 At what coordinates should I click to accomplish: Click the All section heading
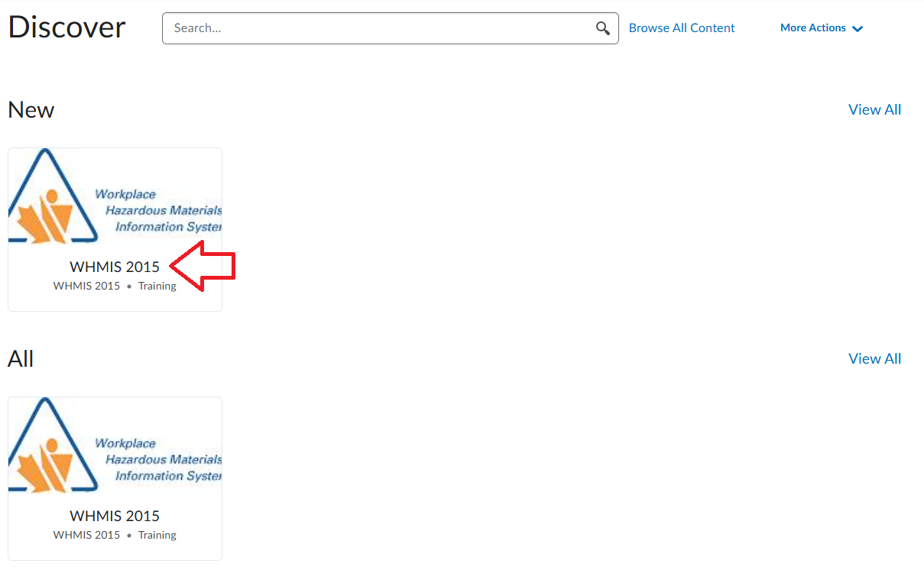[21, 359]
